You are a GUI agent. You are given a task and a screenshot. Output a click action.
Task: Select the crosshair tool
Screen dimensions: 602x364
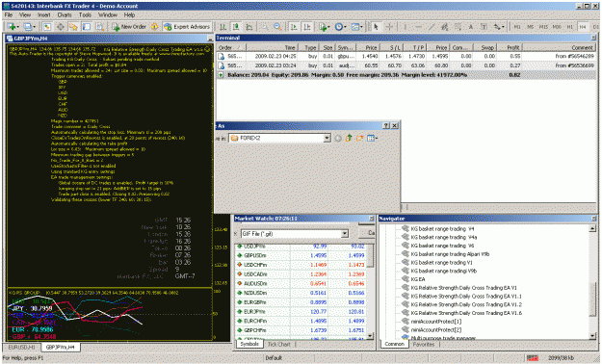pos(389,27)
